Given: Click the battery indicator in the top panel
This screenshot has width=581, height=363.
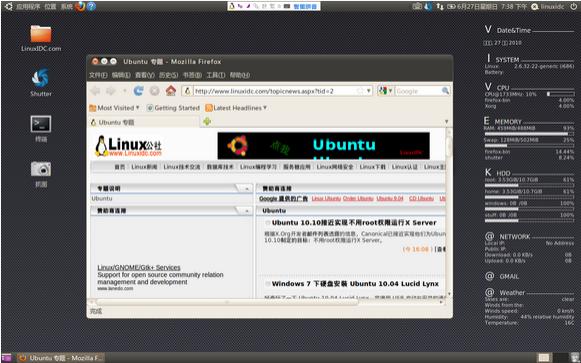Looking at the screenshot, I should tap(451, 6).
